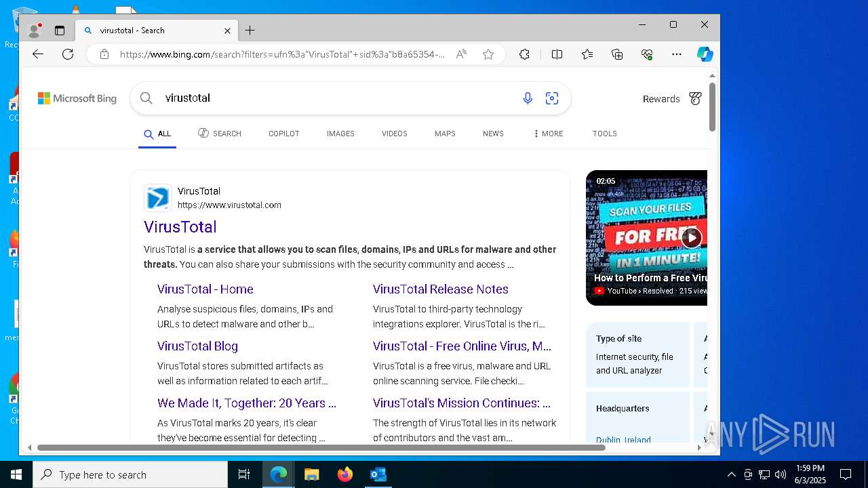Click the VirusTotal site favicon
The height and width of the screenshot is (488, 868).
tap(157, 198)
